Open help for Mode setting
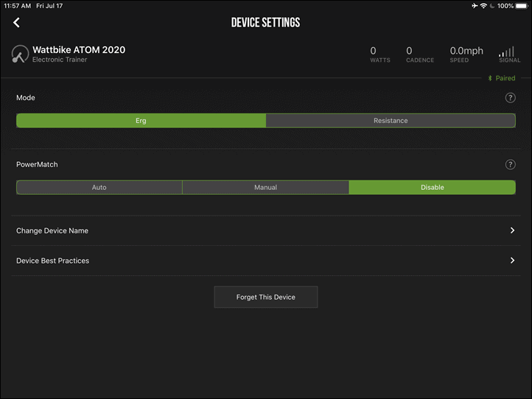532x399 pixels. pos(511,98)
